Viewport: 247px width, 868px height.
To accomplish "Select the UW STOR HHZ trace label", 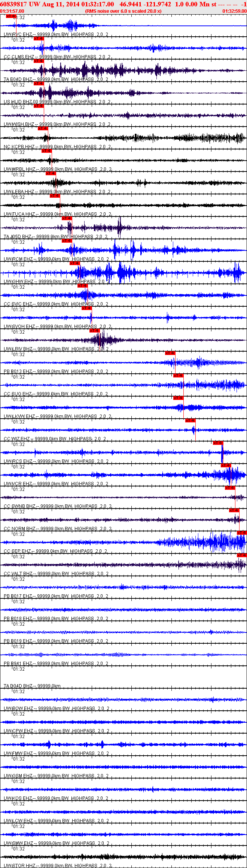I will pyautogui.click(x=57, y=866).
